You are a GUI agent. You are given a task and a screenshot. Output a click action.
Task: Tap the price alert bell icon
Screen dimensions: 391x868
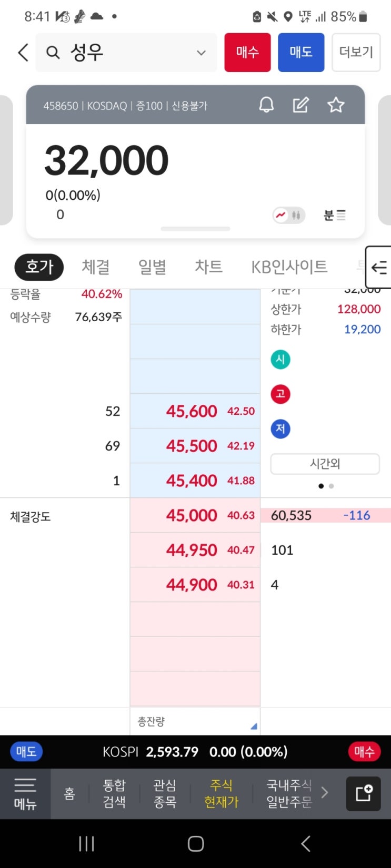tap(266, 105)
